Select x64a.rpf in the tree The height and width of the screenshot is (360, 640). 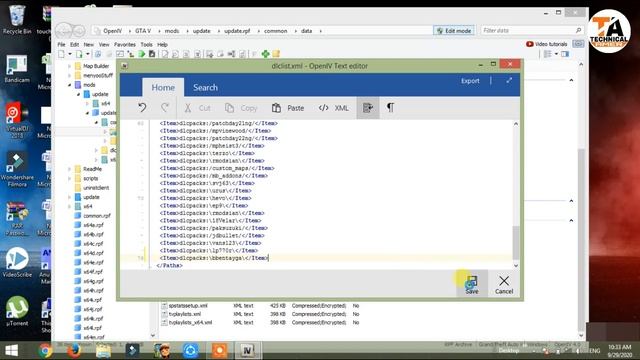pyautogui.click(x=93, y=225)
